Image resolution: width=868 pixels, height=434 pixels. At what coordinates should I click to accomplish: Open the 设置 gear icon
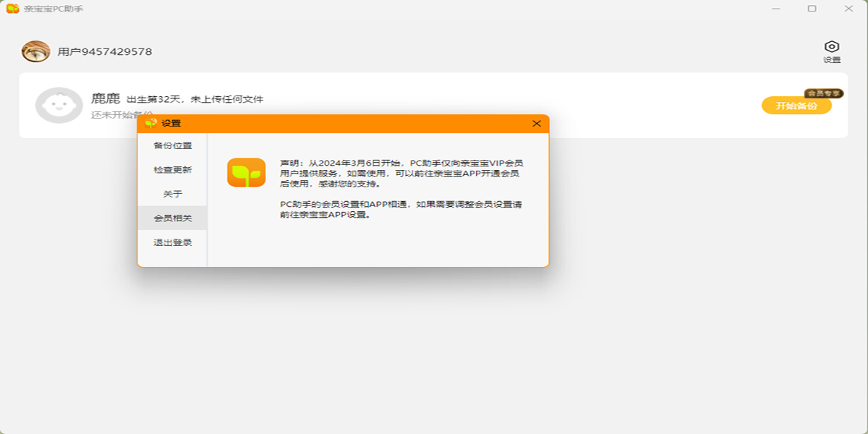pos(832,46)
